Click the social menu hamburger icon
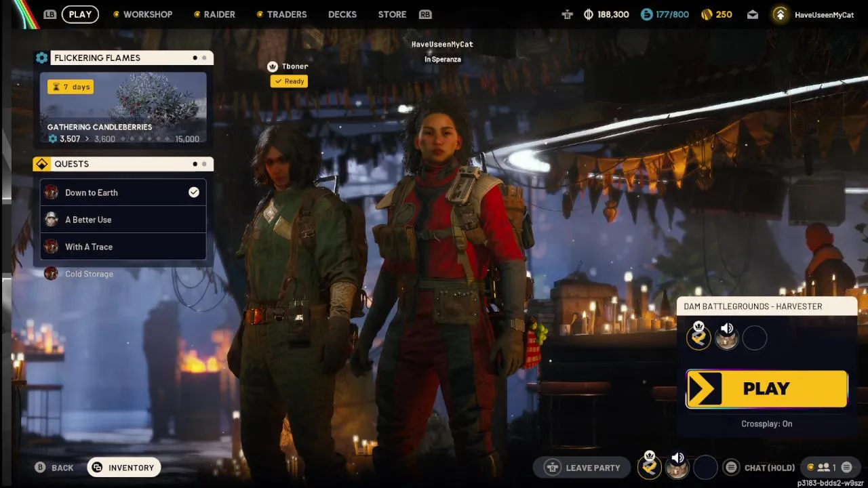The height and width of the screenshot is (488, 868). point(847,468)
